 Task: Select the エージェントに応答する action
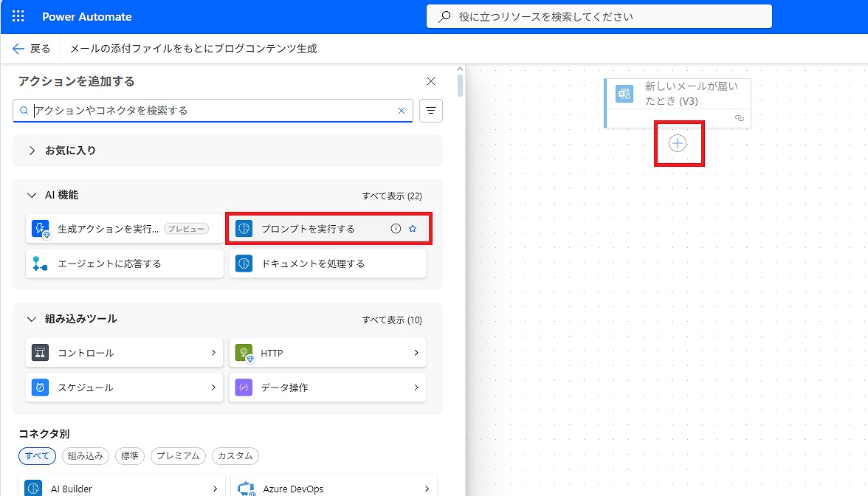click(x=124, y=263)
